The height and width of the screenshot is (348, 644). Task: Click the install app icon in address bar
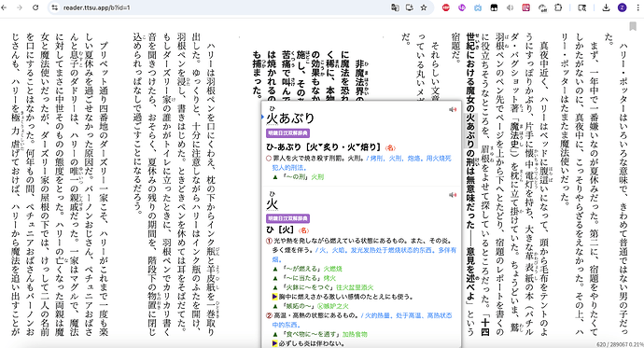click(x=409, y=7)
